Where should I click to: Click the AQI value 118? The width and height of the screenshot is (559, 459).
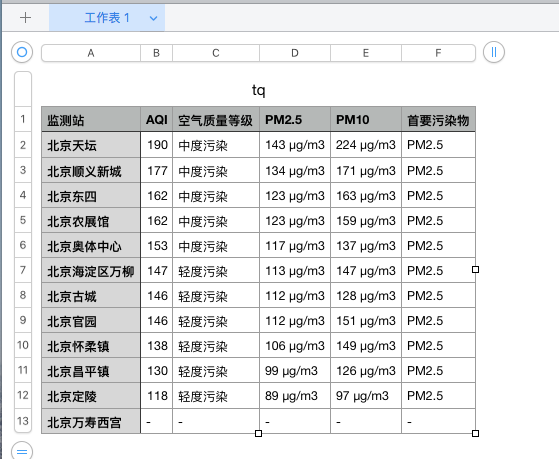click(x=157, y=396)
